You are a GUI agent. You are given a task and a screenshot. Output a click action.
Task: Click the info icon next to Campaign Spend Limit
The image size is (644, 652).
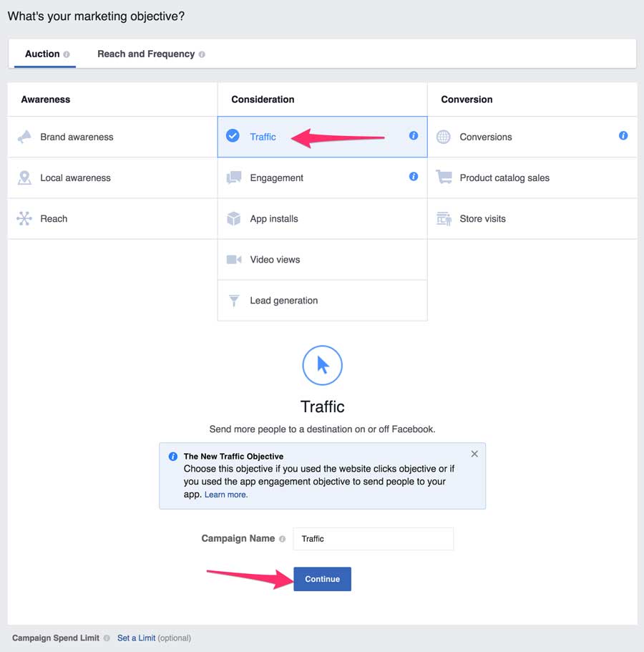point(107,638)
